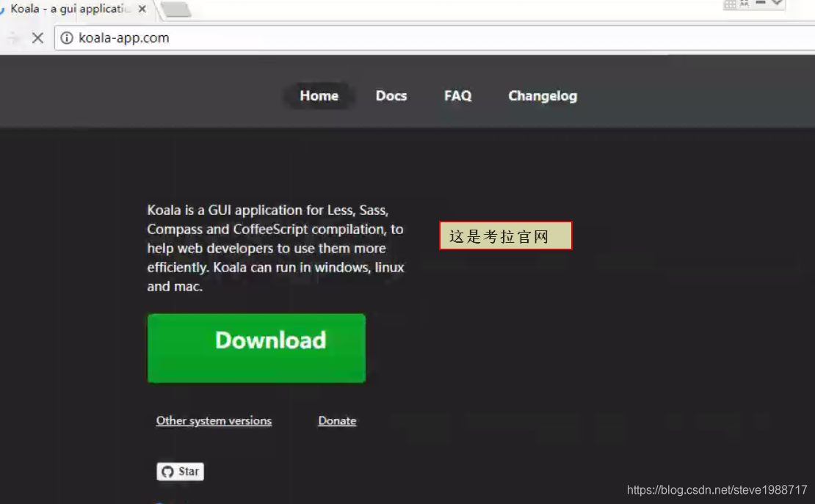Open a new browser tab
Image resolution: width=815 pixels, height=504 pixels.
pyautogui.click(x=176, y=10)
